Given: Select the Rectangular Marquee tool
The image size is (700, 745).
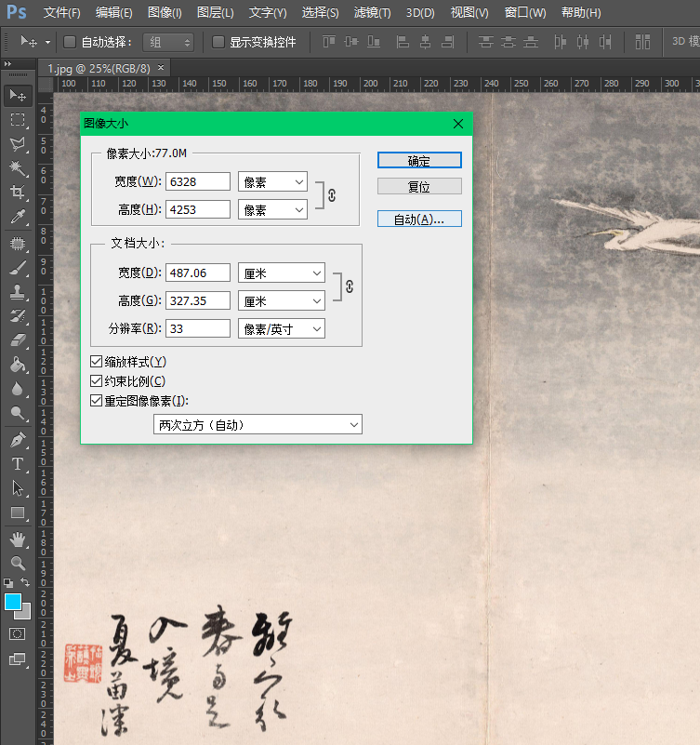Looking at the screenshot, I should tap(18, 119).
